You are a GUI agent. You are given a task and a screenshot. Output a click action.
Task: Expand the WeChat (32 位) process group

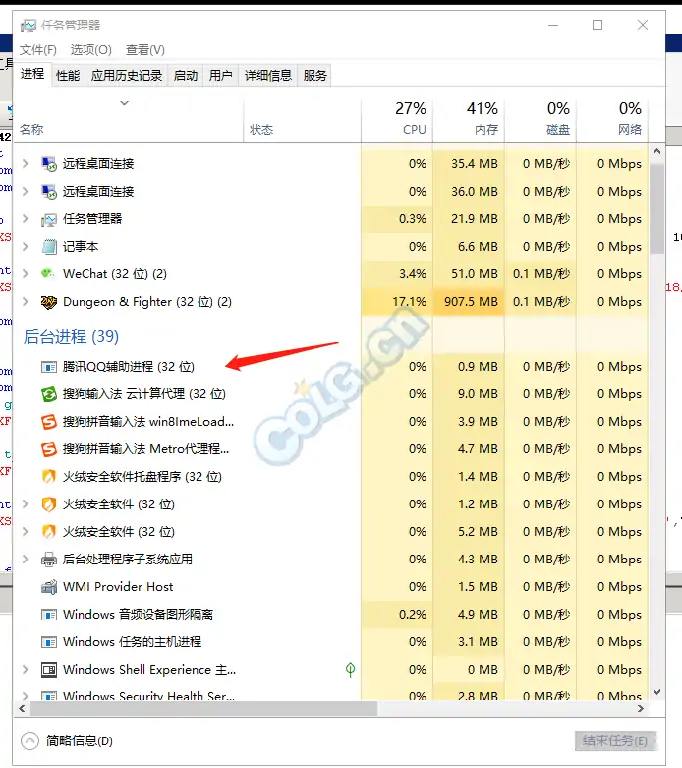[x=25, y=273]
